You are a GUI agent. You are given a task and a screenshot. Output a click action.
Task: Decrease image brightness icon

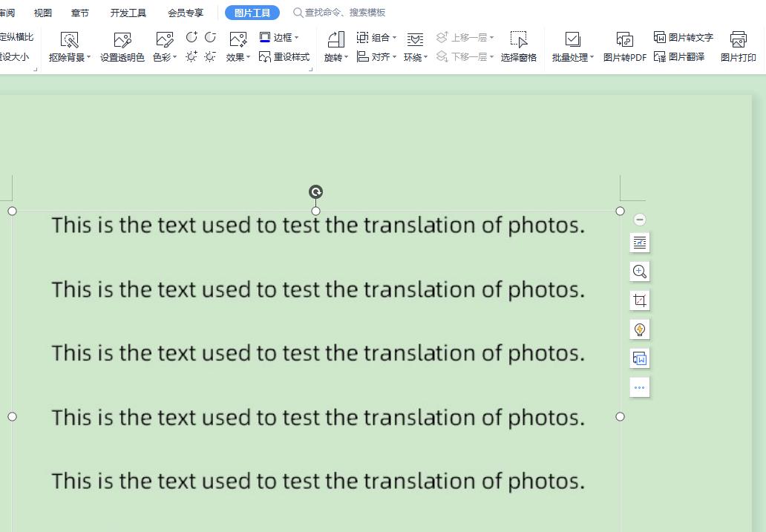click(210, 57)
